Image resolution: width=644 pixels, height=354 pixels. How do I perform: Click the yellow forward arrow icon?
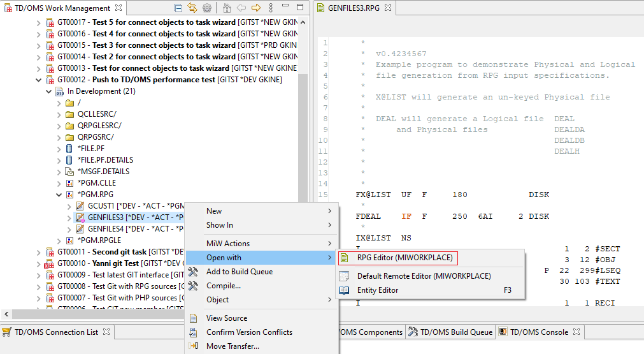[x=256, y=8]
